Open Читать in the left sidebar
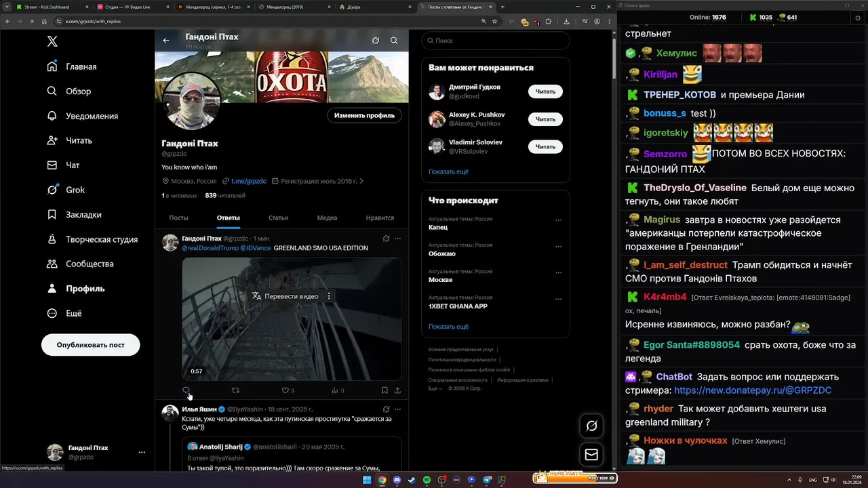This screenshot has width=868, height=488. coord(70,140)
